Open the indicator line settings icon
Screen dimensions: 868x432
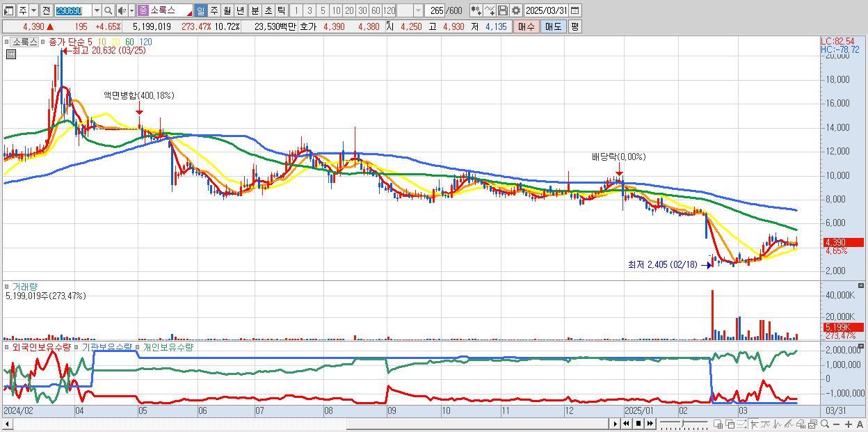click(490, 10)
